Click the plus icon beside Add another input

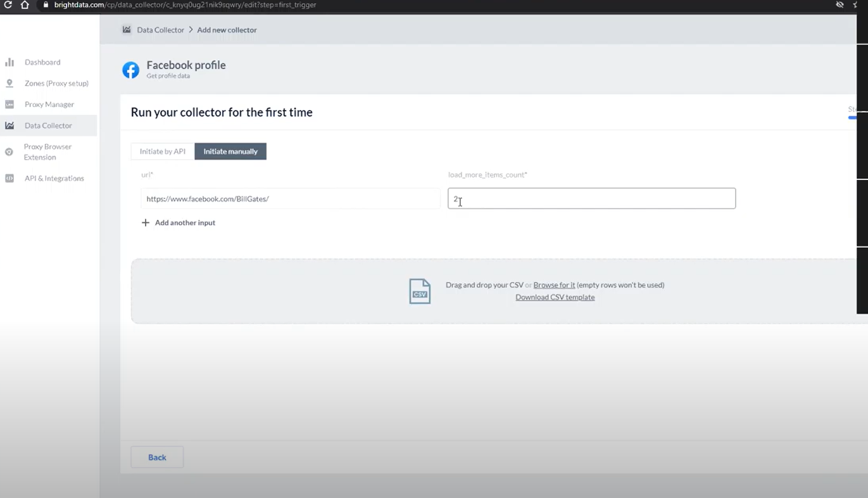tap(146, 222)
